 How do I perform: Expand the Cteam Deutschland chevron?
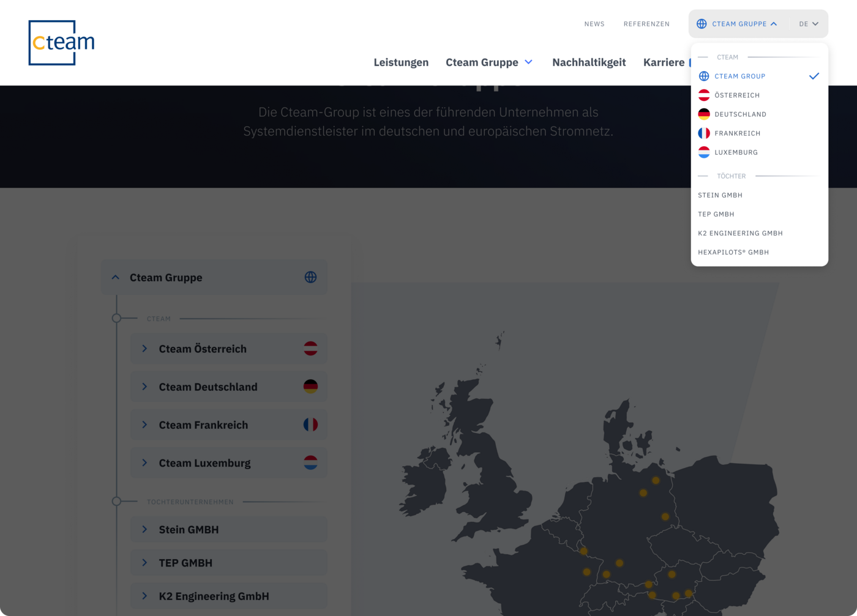[144, 387]
